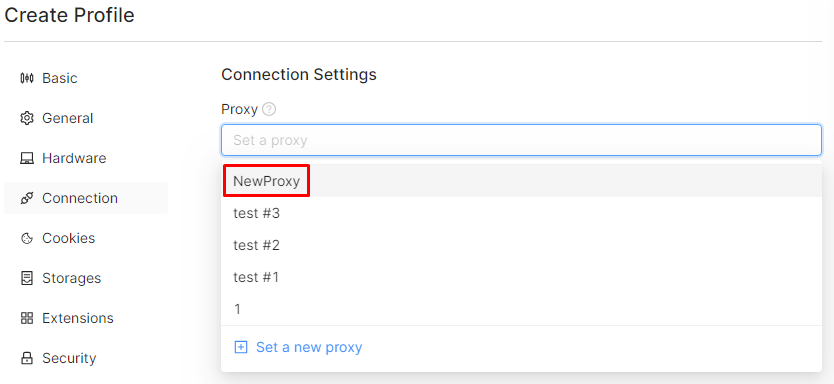Viewport: 834px width, 384px height.
Task: Click the Connection plug icon
Action: [27, 198]
